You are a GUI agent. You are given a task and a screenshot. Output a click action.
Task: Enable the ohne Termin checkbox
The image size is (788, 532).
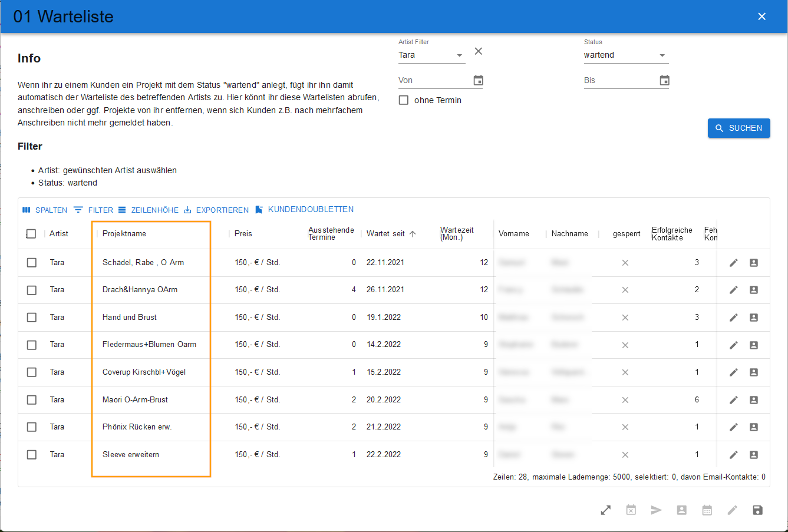pos(404,100)
